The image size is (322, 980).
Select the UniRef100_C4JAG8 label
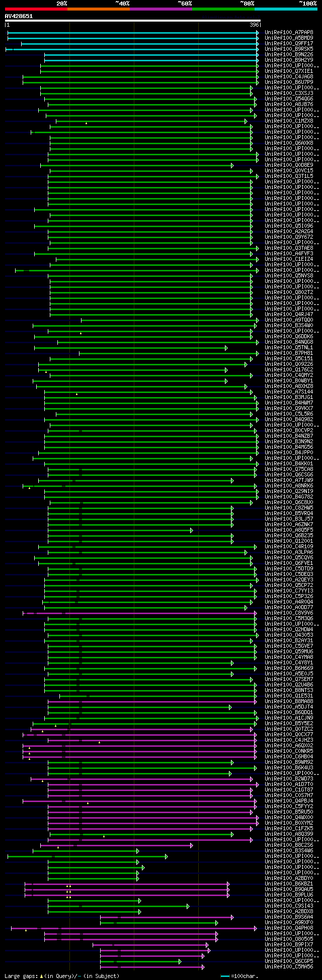tap(289, 77)
